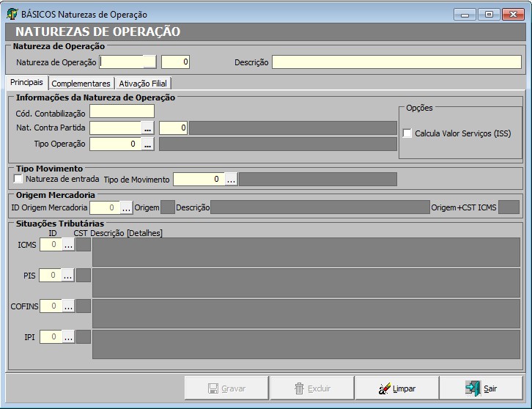The height and width of the screenshot is (409, 532).
Task: Focus the Cód. Contabilização input field
Action: pos(122,112)
